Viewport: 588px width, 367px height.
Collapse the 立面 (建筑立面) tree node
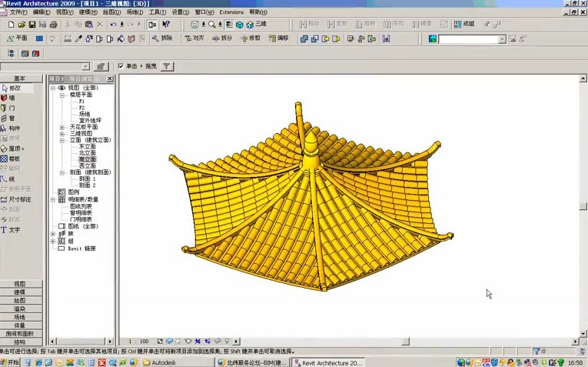62,140
